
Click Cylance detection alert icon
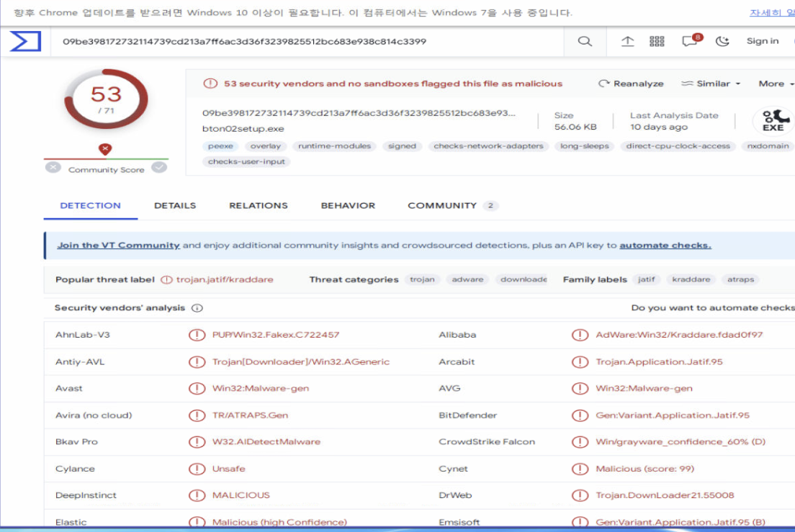(x=197, y=469)
